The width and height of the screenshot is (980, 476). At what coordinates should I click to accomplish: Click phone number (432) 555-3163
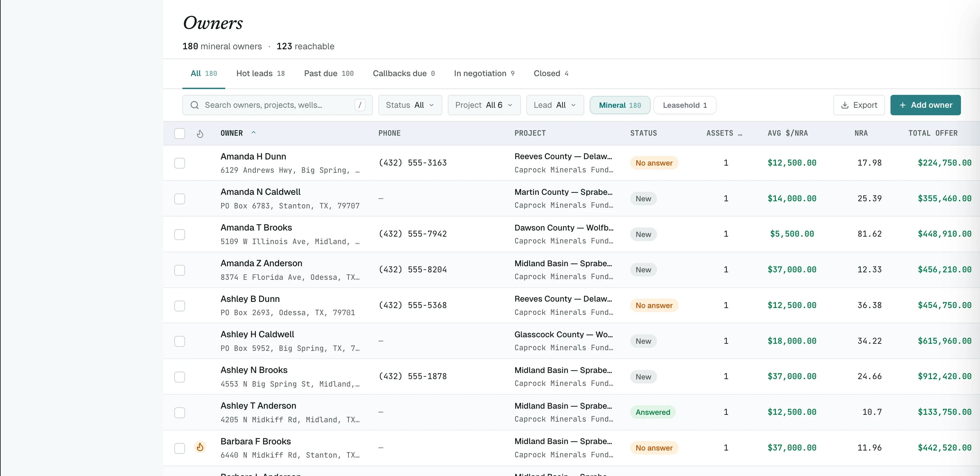coord(412,163)
